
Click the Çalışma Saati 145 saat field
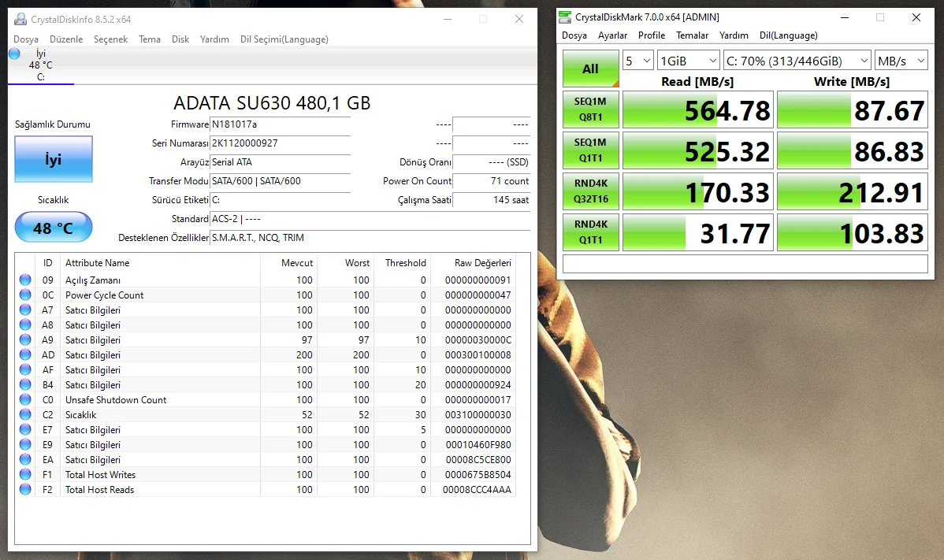[x=491, y=200]
